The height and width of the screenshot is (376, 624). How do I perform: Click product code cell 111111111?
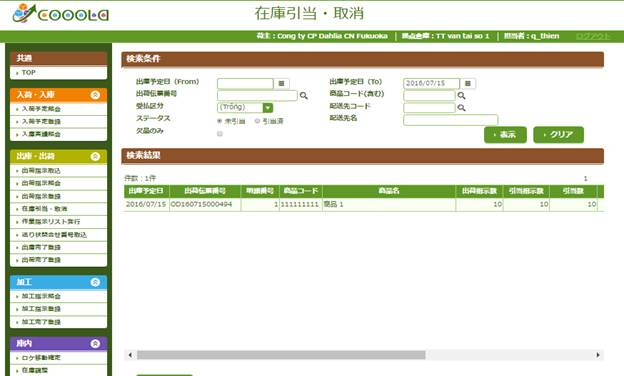click(301, 205)
